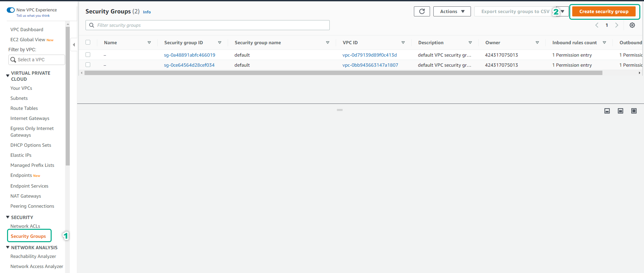Viewport: 644px width, 273px height.
Task: Open the Actions dropdown menu
Action: [x=452, y=11]
